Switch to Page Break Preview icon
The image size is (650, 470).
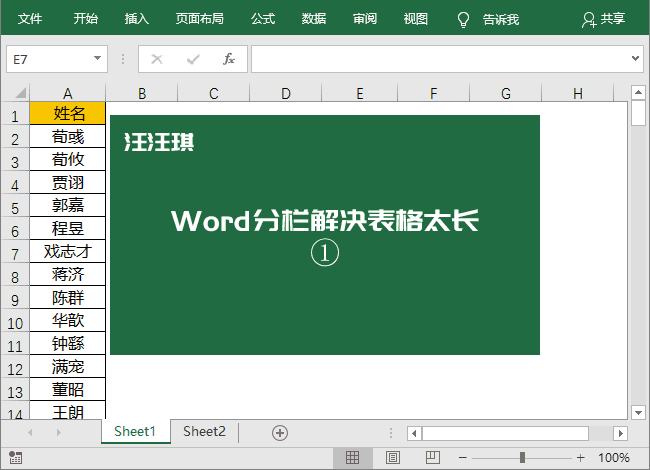(x=433, y=458)
